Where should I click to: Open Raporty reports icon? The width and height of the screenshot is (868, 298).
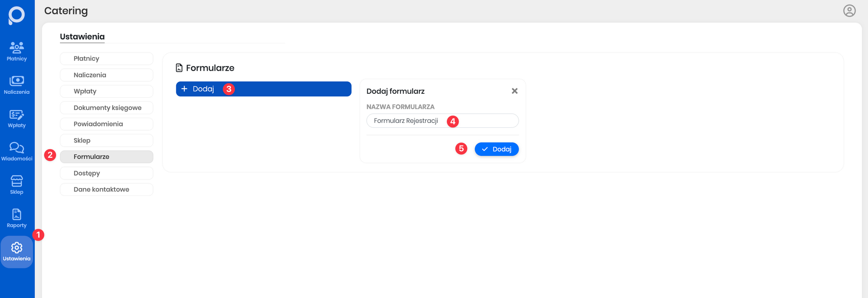click(x=16, y=218)
